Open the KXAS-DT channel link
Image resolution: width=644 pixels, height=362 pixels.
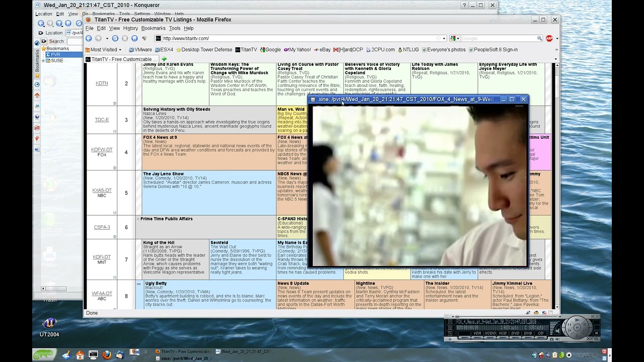pyautogui.click(x=102, y=191)
